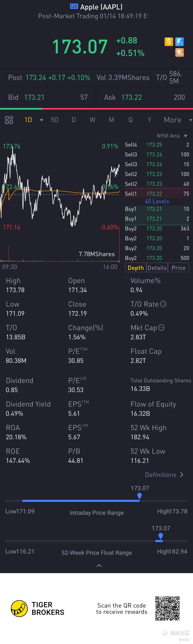Screen dimensions: 193x644
Task: Tap the QR code image
Action: (167, 608)
